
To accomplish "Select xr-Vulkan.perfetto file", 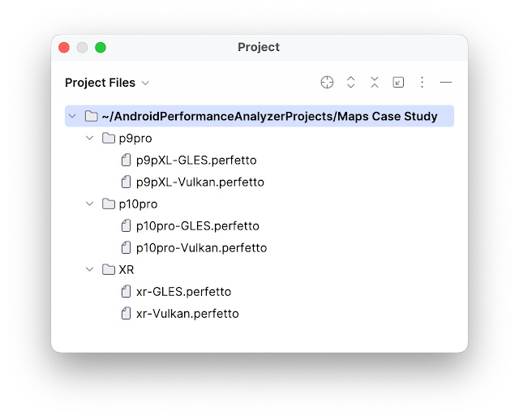I will click(187, 314).
